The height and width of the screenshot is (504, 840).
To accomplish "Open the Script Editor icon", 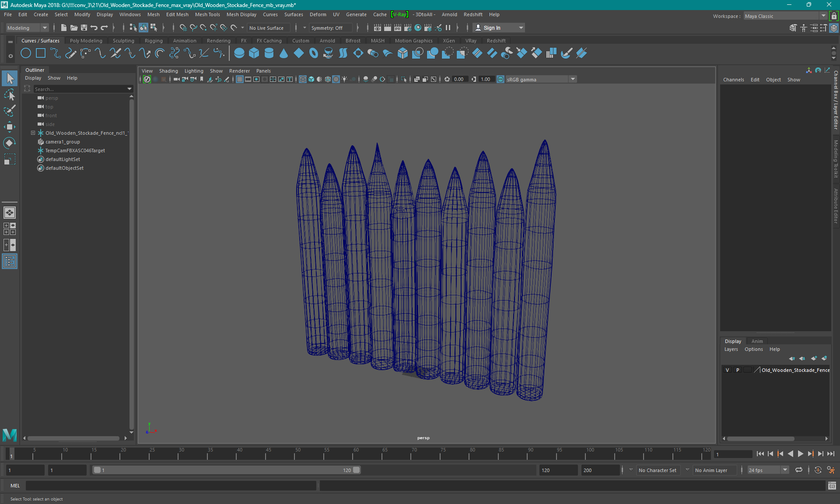I will click(832, 486).
